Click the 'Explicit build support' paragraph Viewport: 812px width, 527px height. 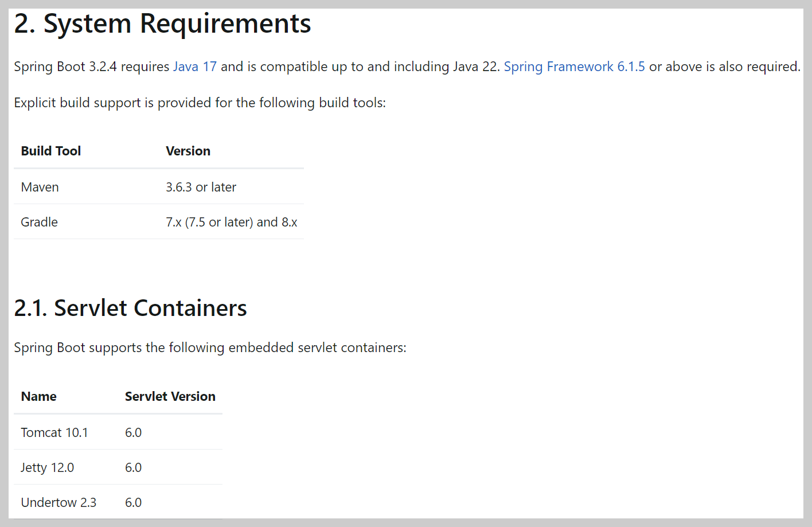tap(200, 103)
